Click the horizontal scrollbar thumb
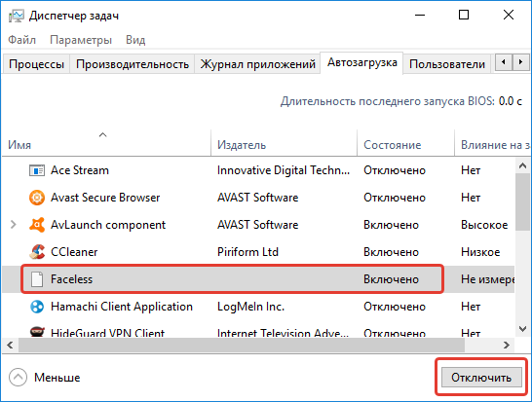 [x=242, y=345]
